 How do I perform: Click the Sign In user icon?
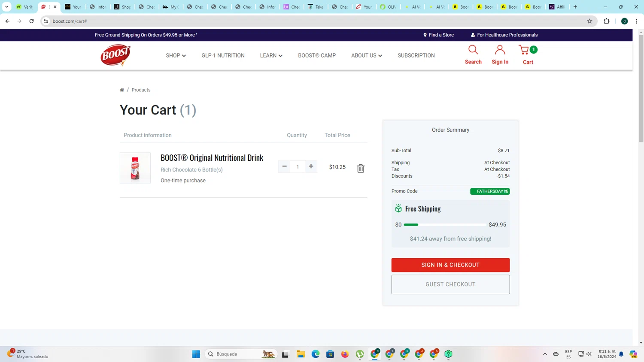500,50
